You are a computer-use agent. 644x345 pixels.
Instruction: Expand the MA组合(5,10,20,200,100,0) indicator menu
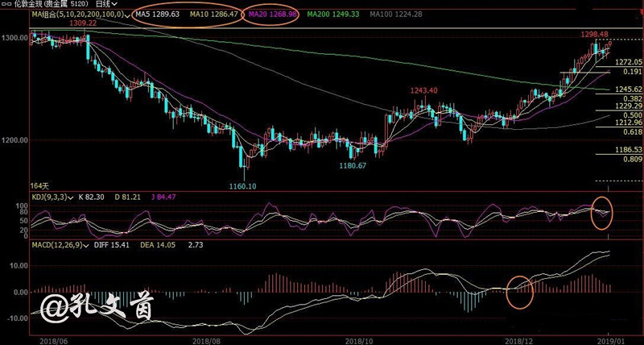(81, 15)
